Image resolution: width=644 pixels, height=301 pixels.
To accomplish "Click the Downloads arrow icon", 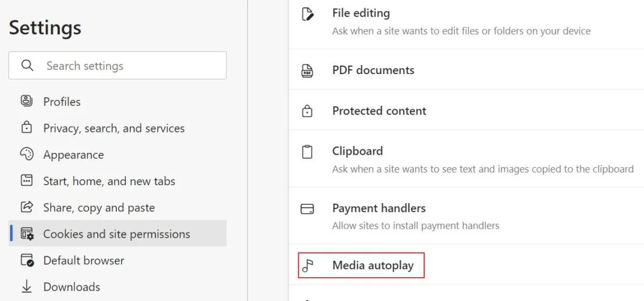I will point(27,287).
